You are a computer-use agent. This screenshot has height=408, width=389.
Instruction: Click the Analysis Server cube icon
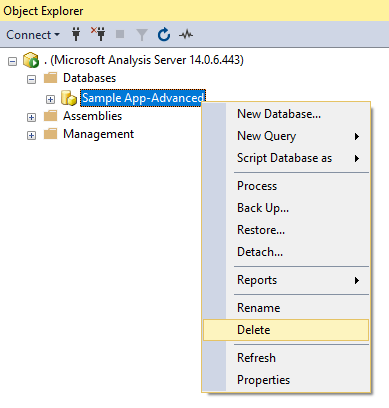click(x=31, y=60)
